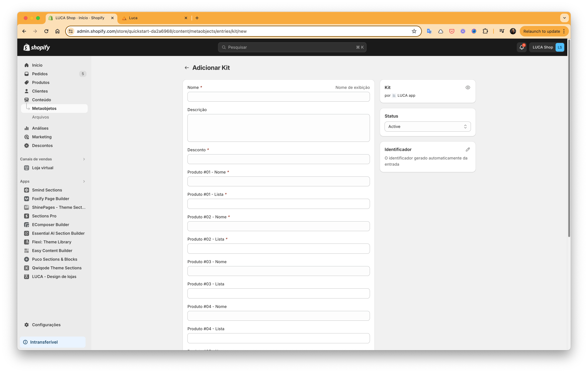The height and width of the screenshot is (373, 588).
Task: Bookmark page with star icon
Action: coord(414,31)
